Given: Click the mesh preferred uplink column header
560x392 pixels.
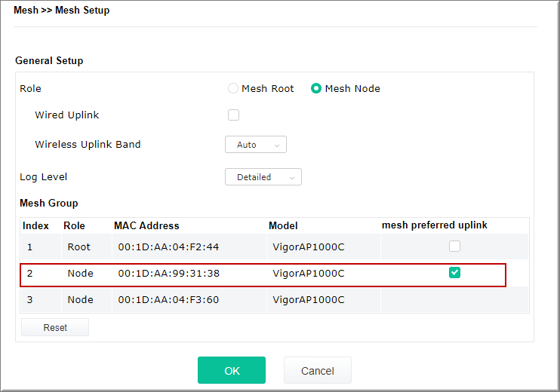Looking at the screenshot, I should 434,225.
